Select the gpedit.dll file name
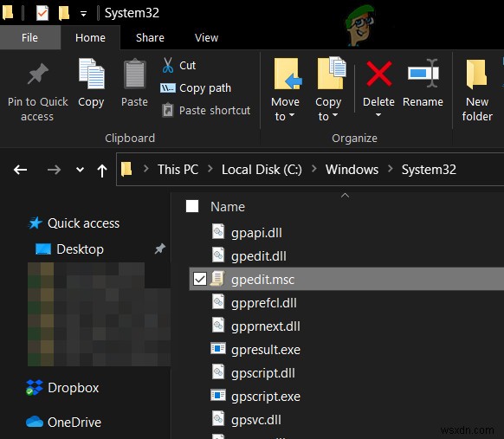The width and height of the screenshot is (504, 439). (x=259, y=256)
